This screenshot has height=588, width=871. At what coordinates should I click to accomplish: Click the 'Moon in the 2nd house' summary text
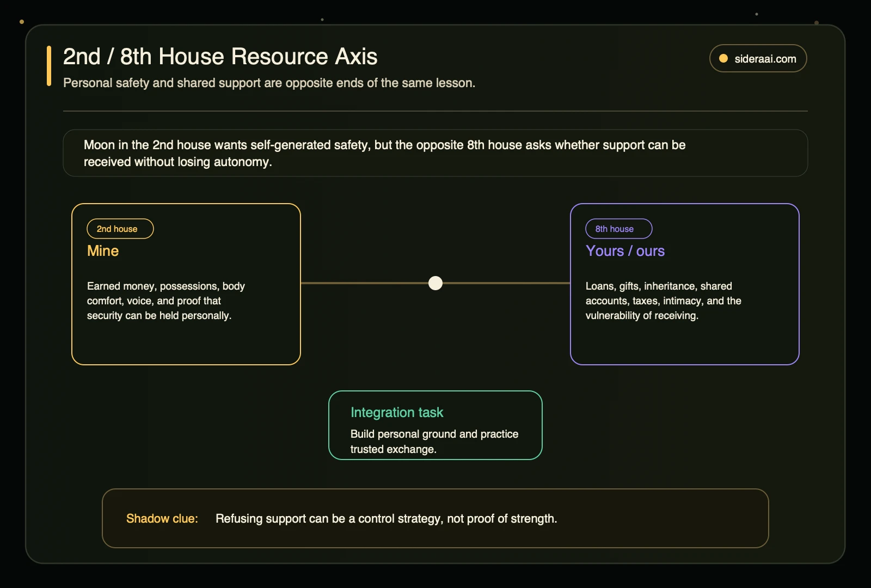coord(384,153)
